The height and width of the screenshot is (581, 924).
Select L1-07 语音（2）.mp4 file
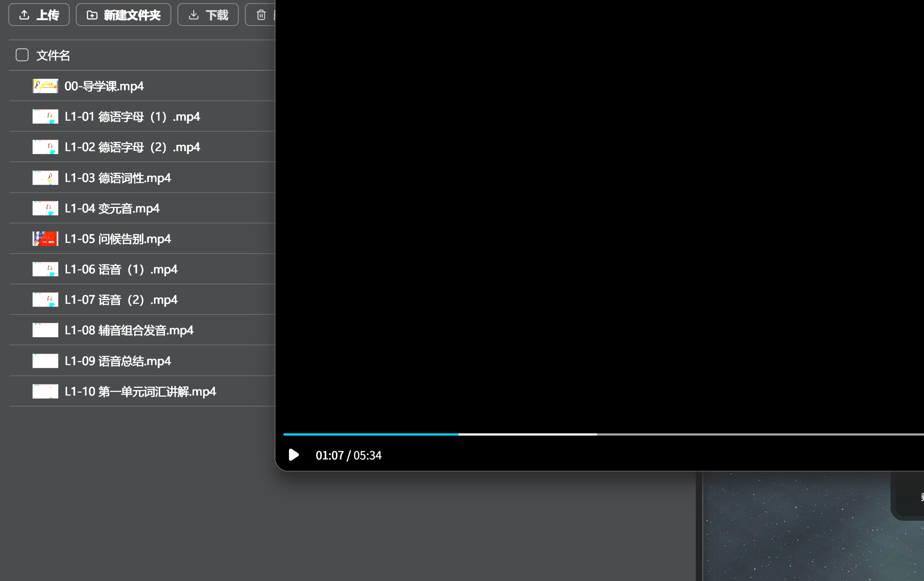[x=121, y=299]
